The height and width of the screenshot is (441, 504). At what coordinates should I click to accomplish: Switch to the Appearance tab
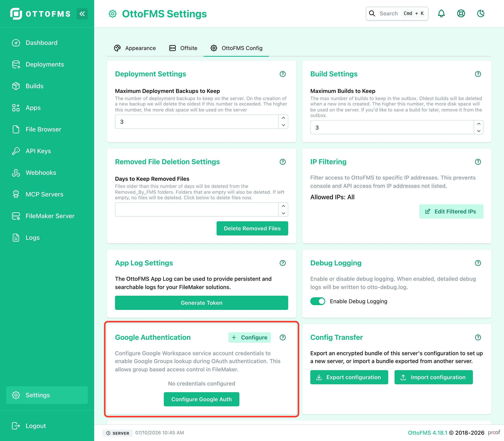135,48
